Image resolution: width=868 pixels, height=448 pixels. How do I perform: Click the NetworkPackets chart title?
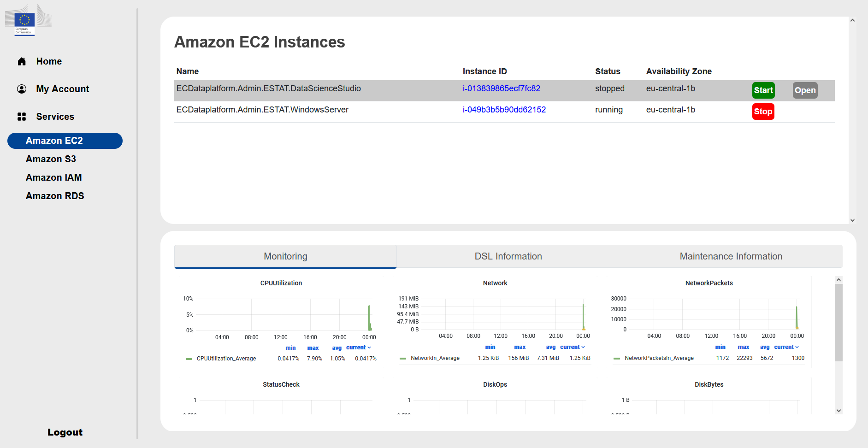point(709,283)
